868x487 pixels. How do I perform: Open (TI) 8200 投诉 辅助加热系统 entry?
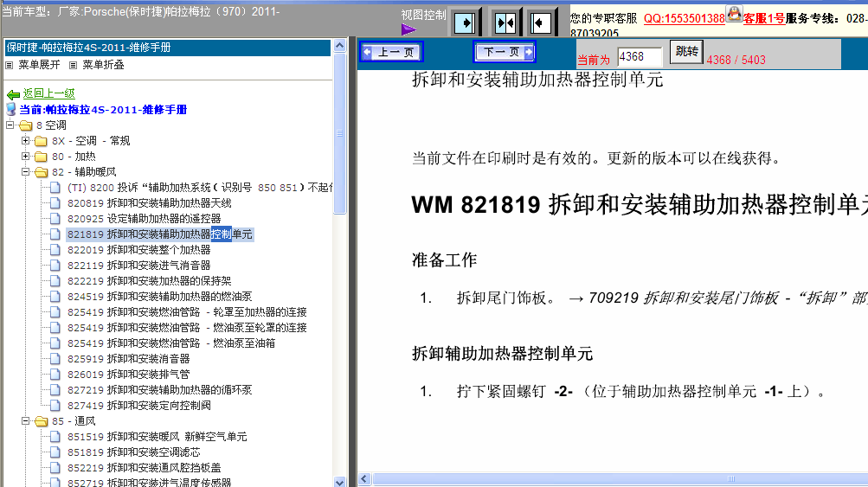tap(200, 188)
